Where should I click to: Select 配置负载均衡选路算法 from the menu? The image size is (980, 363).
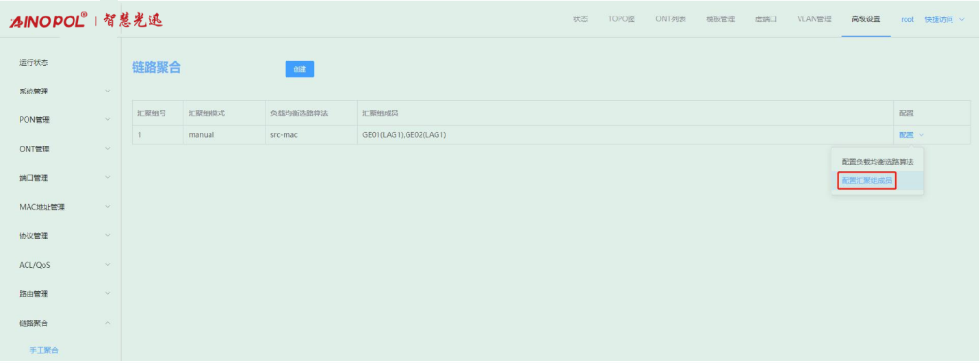877,162
